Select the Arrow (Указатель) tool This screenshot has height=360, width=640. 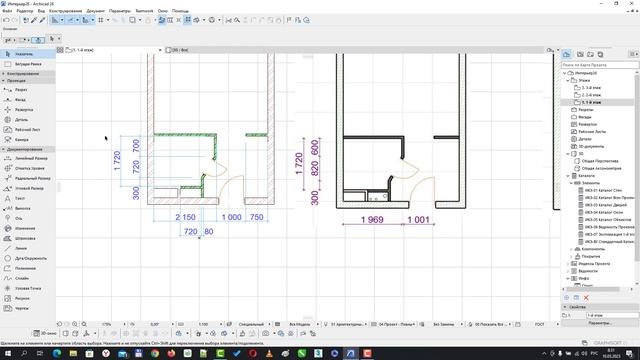pos(28,54)
